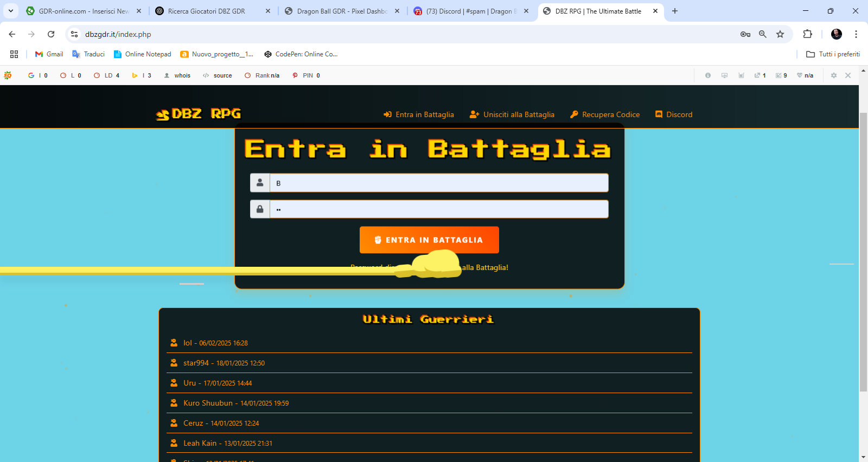Click the Google index parameter
This screenshot has width=868, height=462.
38,75
